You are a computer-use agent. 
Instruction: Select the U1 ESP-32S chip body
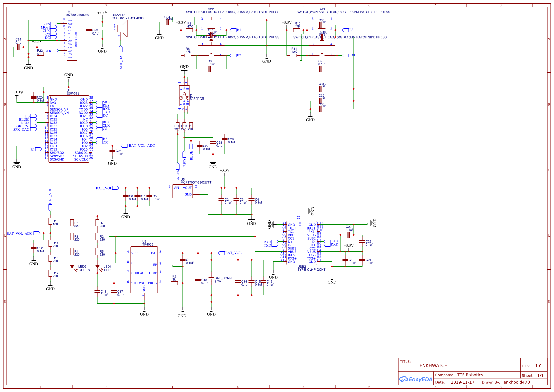coord(69,129)
